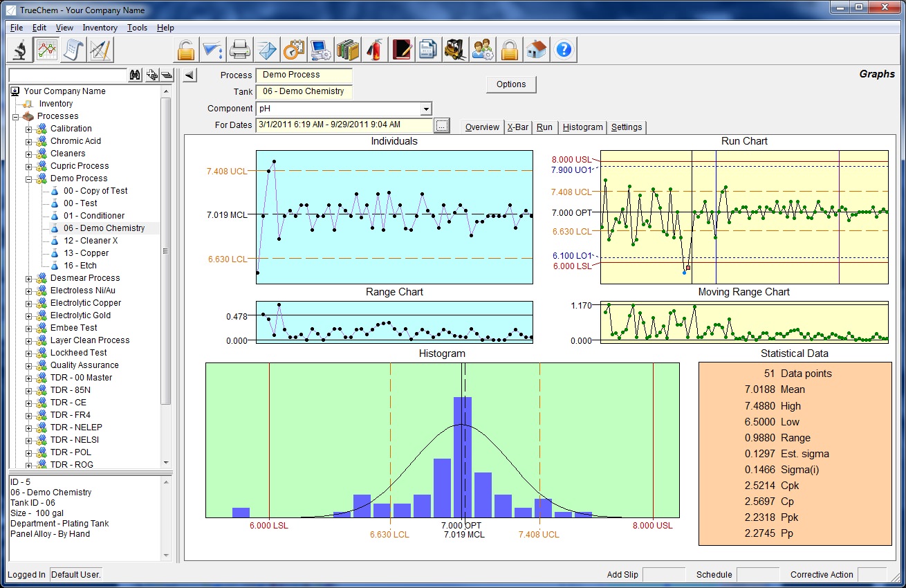This screenshot has height=588, width=906.
Task: Click the Options button
Action: (x=511, y=84)
